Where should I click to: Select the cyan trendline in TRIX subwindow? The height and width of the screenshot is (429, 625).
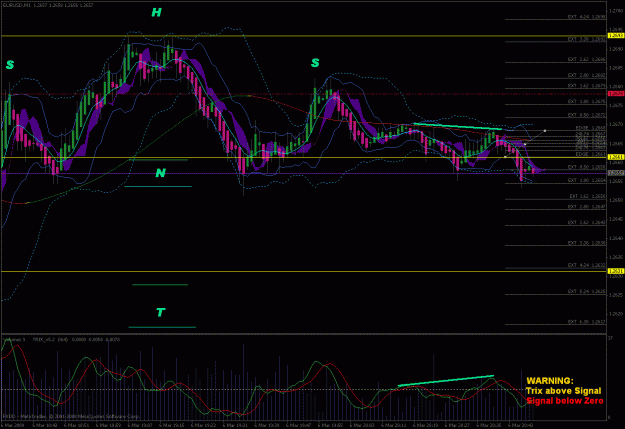click(446, 381)
